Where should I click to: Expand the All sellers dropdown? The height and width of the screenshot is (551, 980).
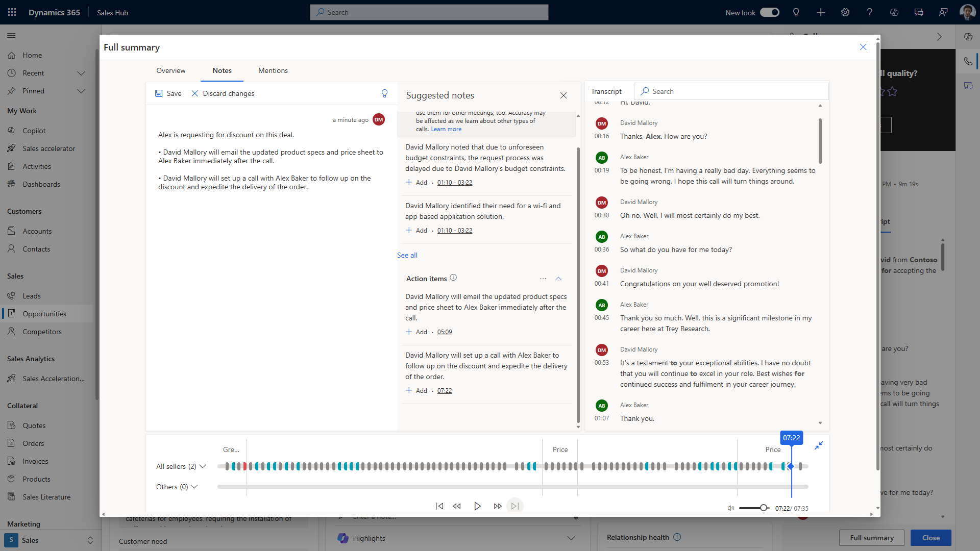tap(203, 466)
